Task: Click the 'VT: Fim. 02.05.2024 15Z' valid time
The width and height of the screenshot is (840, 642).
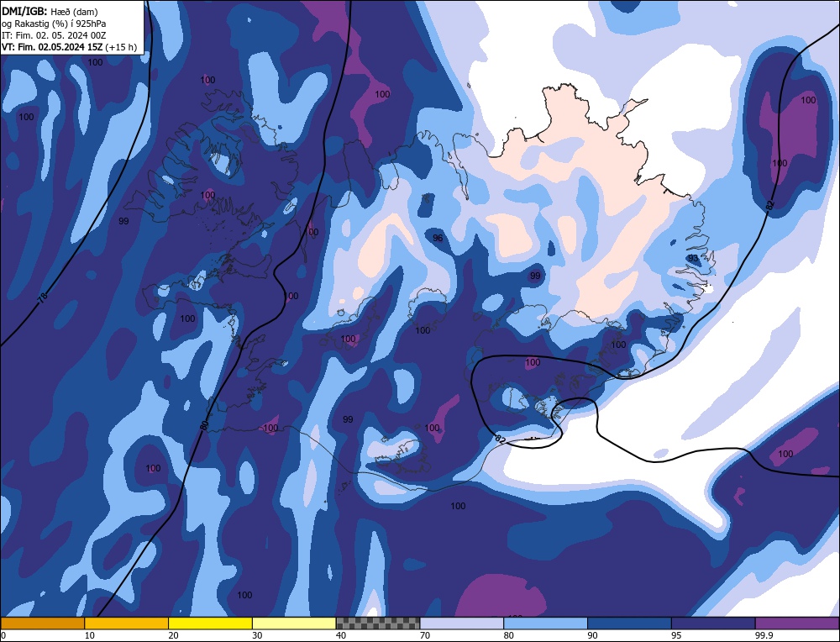Action: click(52, 47)
